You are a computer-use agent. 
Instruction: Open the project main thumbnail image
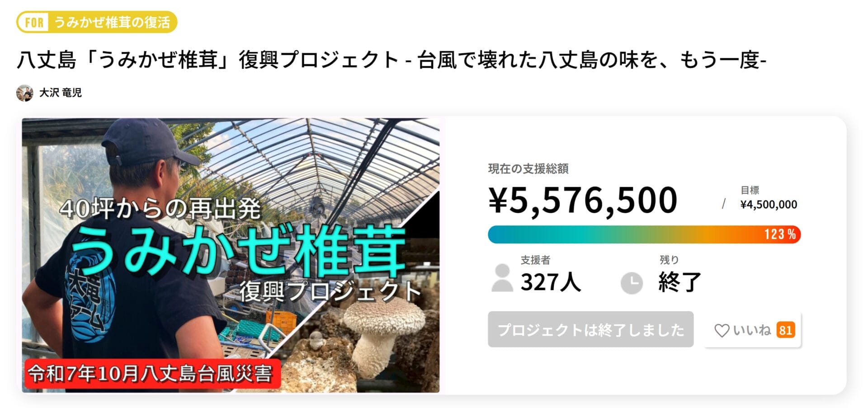coord(231,255)
